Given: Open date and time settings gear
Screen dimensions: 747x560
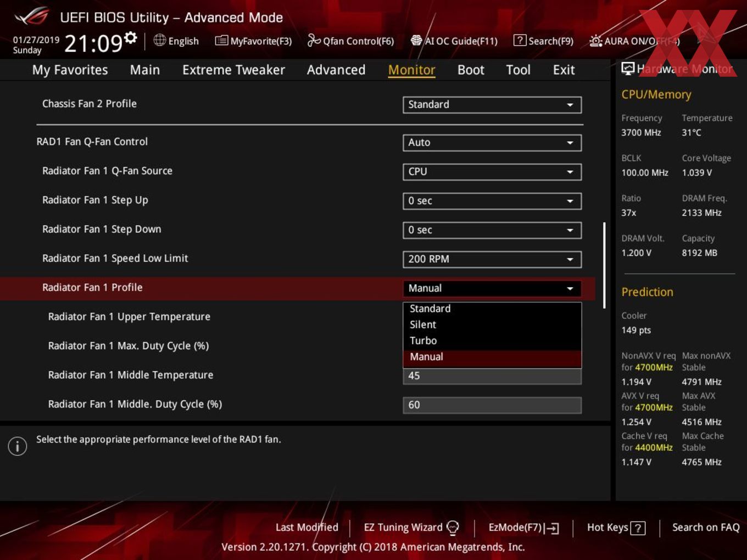Looking at the screenshot, I should coord(131,37).
